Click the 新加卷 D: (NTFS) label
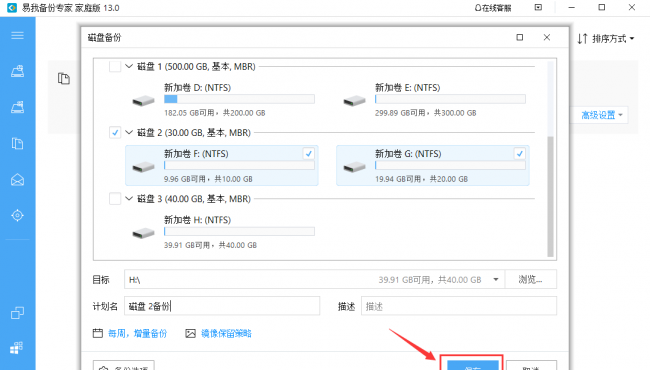 [197, 87]
